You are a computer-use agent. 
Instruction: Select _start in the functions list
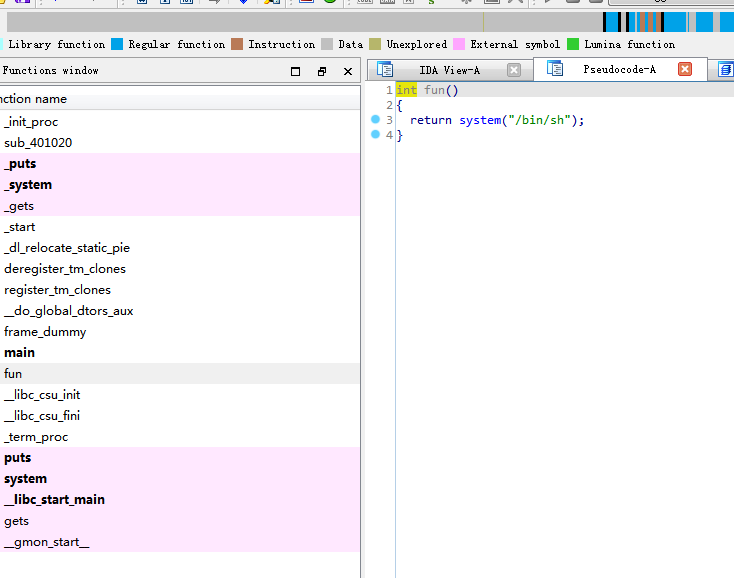180,227
